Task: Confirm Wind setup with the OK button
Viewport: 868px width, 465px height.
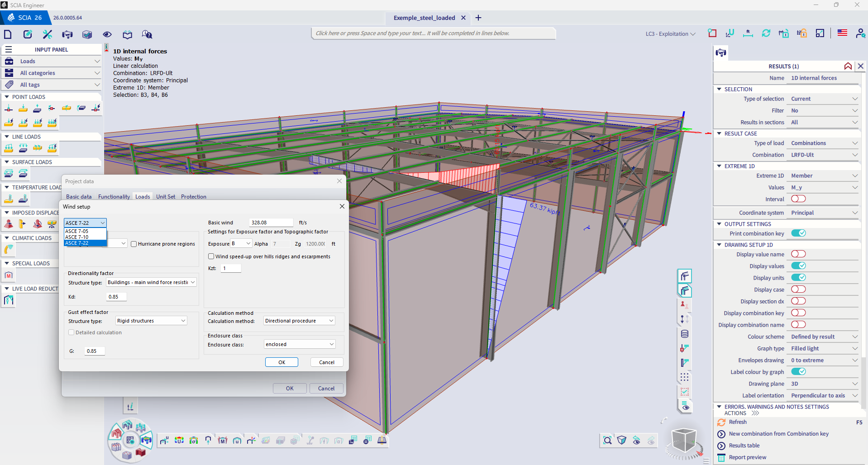Action: 281,362
